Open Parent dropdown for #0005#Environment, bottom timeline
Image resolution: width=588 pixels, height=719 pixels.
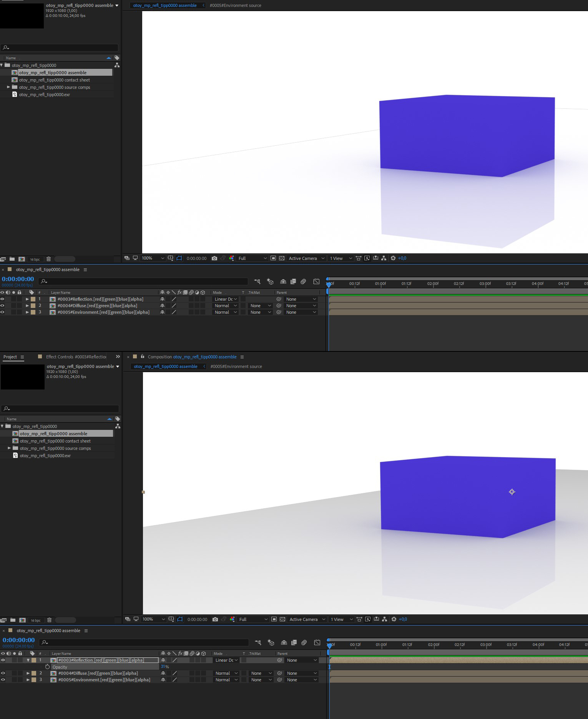point(302,680)
